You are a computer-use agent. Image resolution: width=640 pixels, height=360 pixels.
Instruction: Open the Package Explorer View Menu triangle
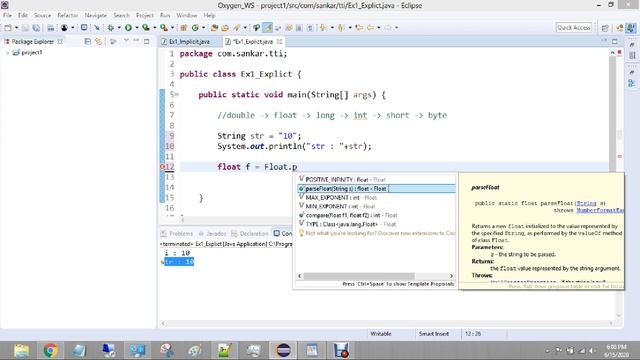(x=126, y=41)
